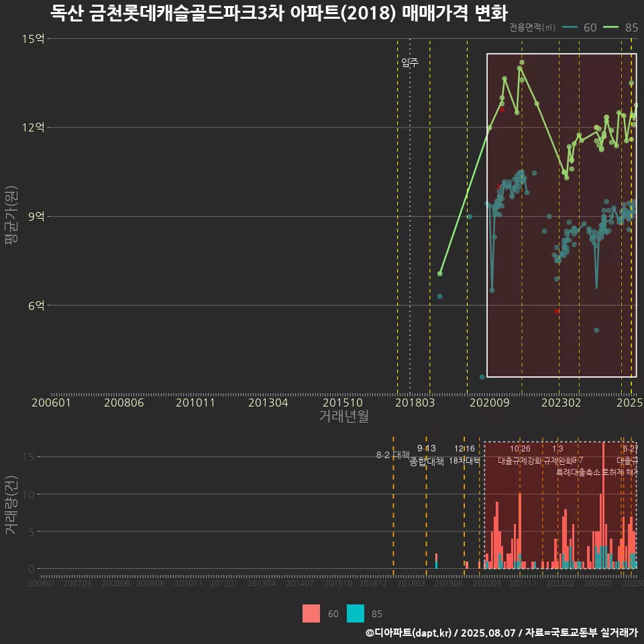This screenshot has height=644, width=644.
Task: Click the 거래년월 horizontal axis title
Action: tap(343, 416)
